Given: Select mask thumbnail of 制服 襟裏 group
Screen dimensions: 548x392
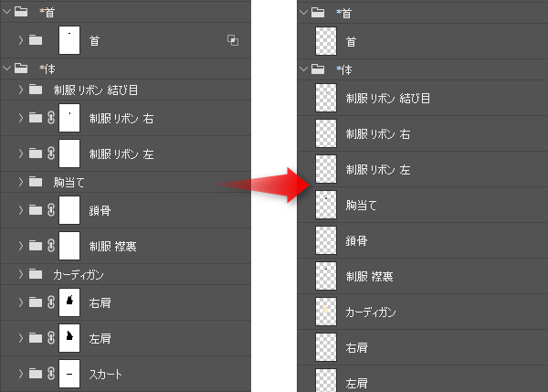Looking at the screenshot, I should point(69,246).
